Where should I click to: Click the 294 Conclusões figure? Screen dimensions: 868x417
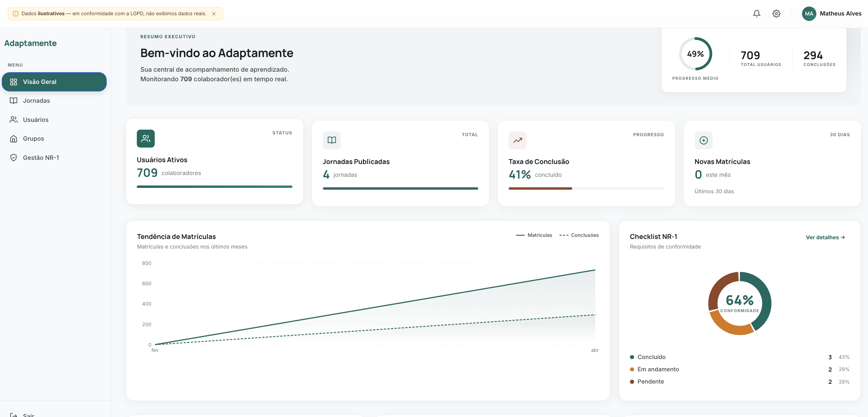(x=813, y=55)
